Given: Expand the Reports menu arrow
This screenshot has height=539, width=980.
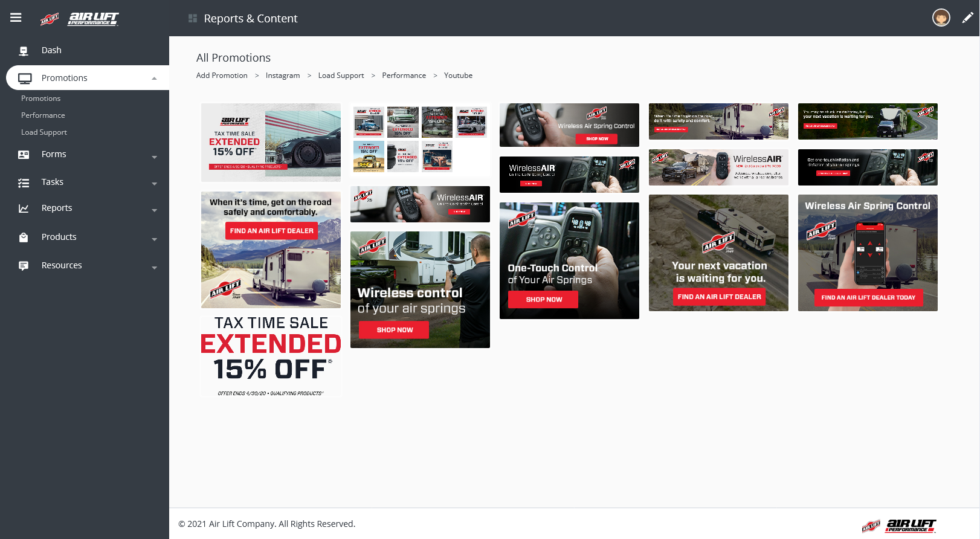Looking at the screenshot, I should tap(154, 210).
